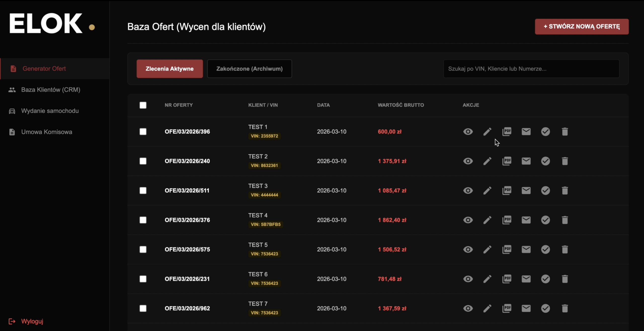Viewport: 644px width, 331px height.
Task: Delete offer OFE/03/2026/231 with trash icon
Action: tap(565, 279)
